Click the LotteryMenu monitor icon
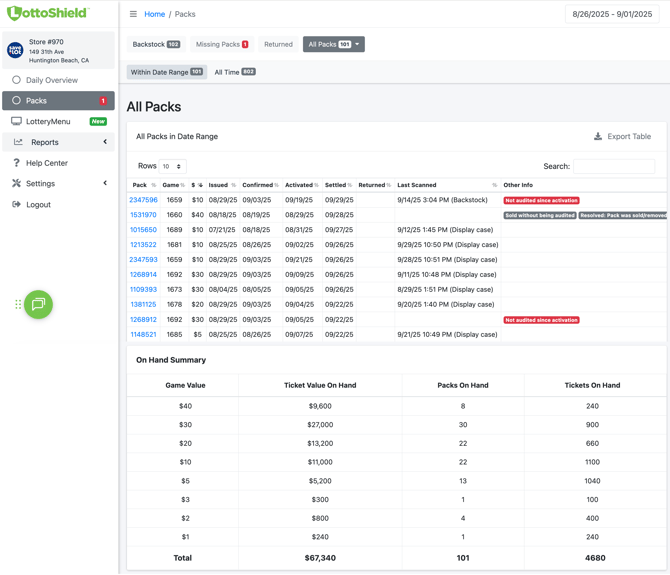670x575 pixels. [16, 121]
